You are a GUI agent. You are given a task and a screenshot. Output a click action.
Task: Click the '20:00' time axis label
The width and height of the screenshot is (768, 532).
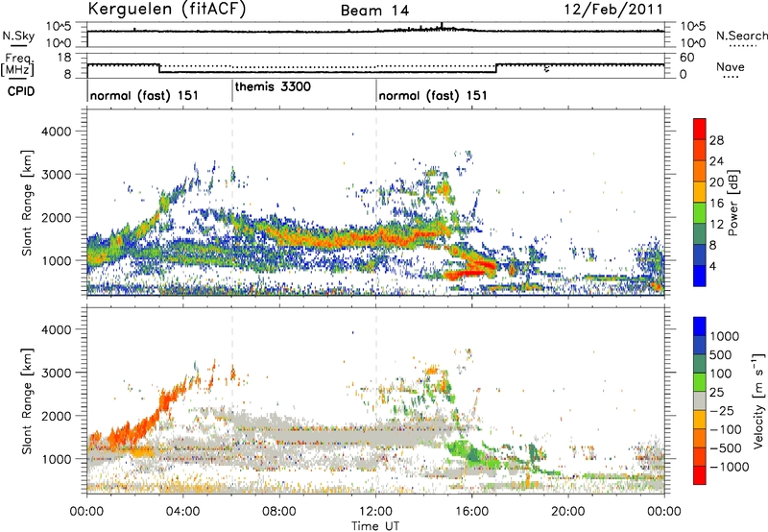(567, 512)
